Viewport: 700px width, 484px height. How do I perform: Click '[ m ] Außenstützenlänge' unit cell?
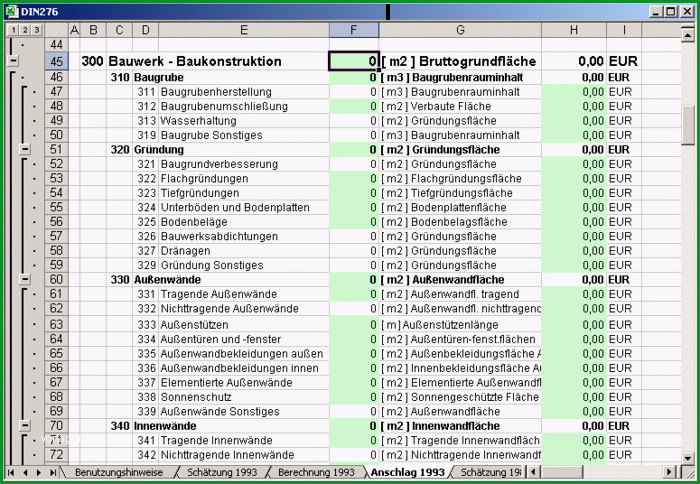point(460,325)
